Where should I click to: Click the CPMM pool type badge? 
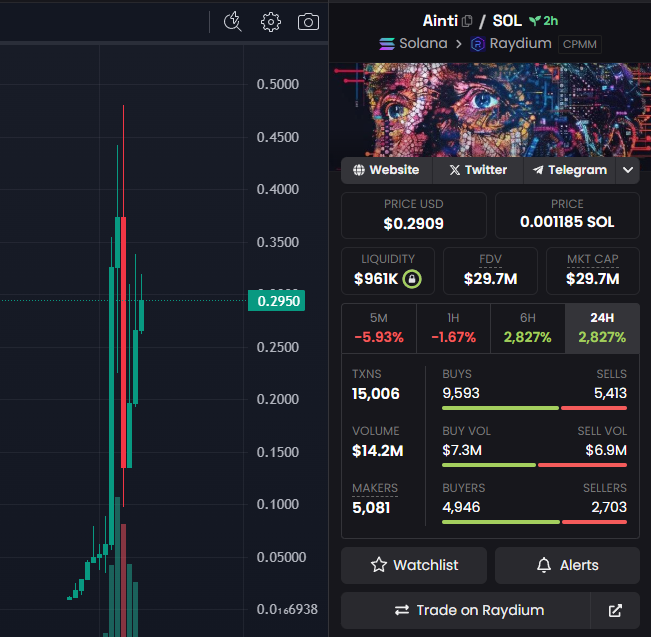click(580, 44)
